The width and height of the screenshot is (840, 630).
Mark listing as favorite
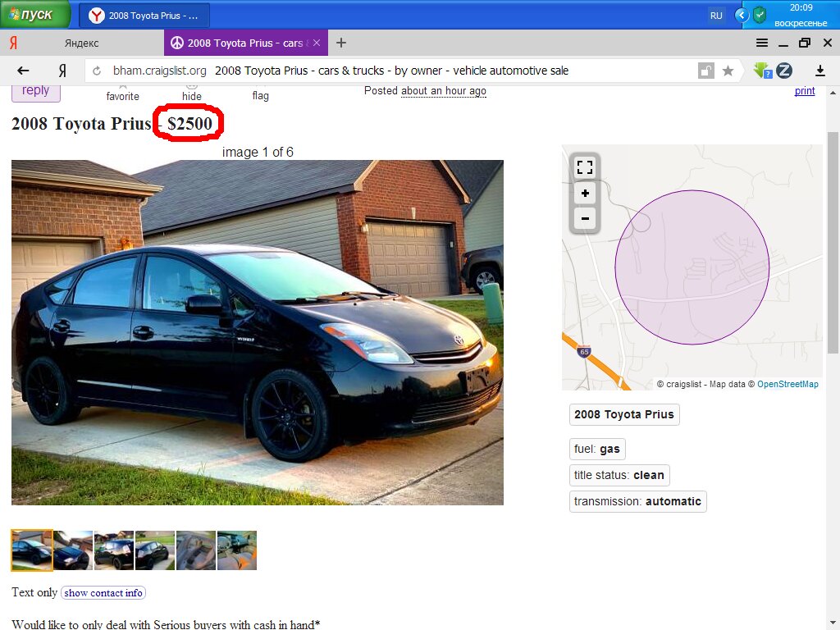tap(123, 94)
